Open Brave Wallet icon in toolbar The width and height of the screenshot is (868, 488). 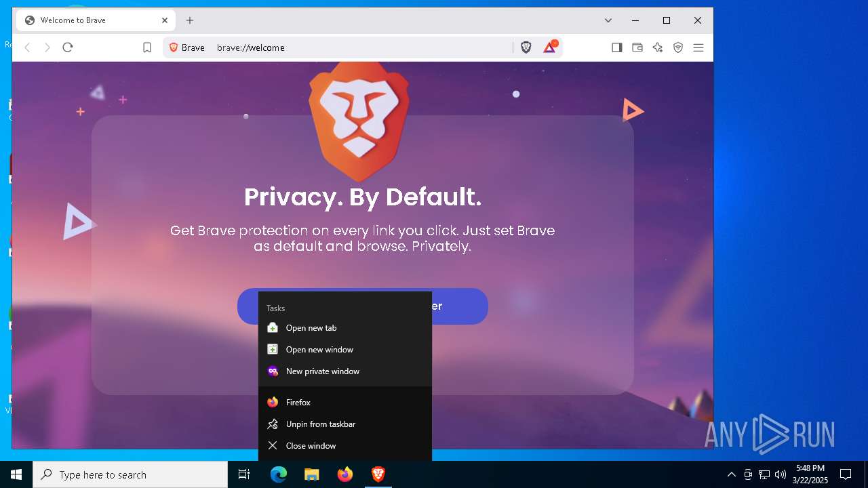(x=637, y=47)
